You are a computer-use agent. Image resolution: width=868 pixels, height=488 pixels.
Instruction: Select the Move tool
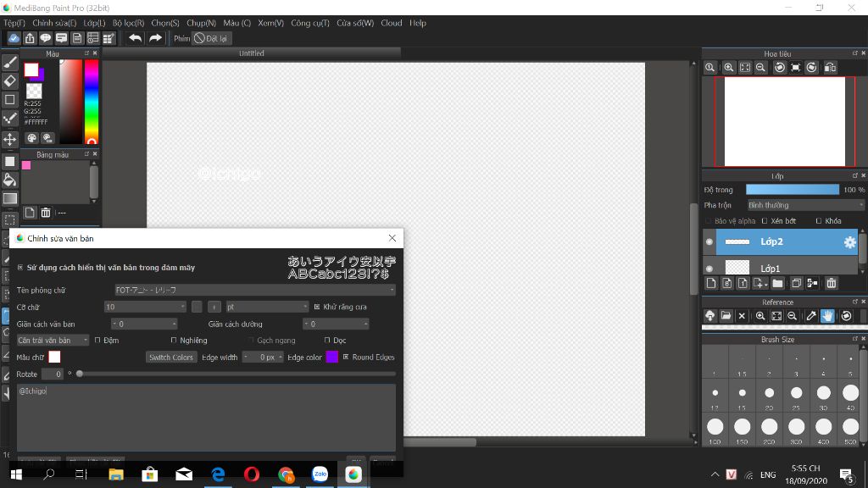point(10,139)
